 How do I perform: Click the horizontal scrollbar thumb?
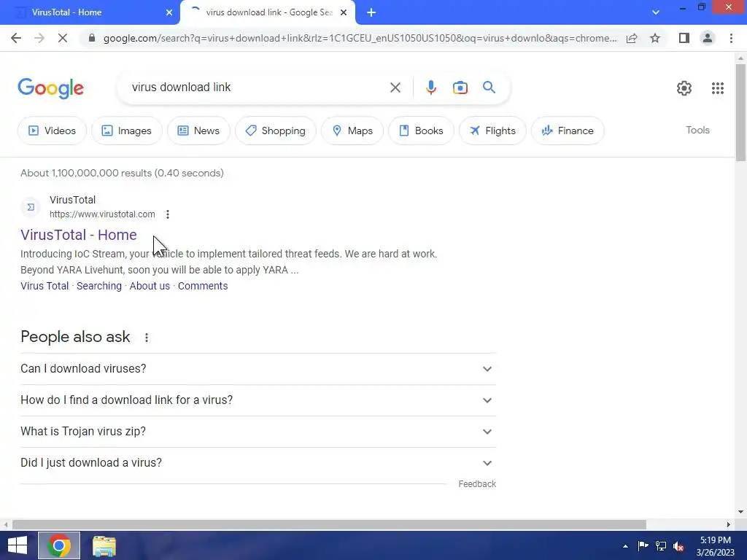pyautogui.click(x=329, y=524)
